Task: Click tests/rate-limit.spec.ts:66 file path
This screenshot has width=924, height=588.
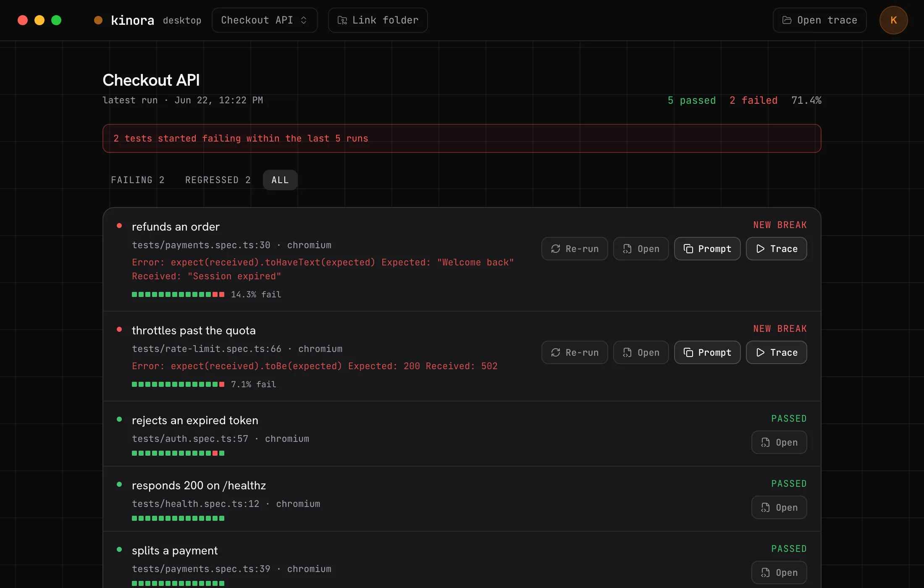Action: coord(207,349)
